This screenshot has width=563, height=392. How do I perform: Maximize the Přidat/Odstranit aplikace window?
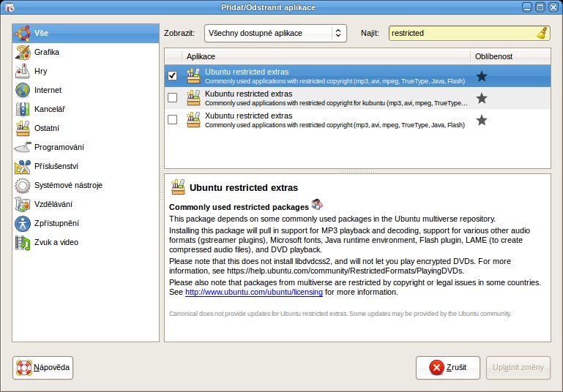click(x=540, y=7)
